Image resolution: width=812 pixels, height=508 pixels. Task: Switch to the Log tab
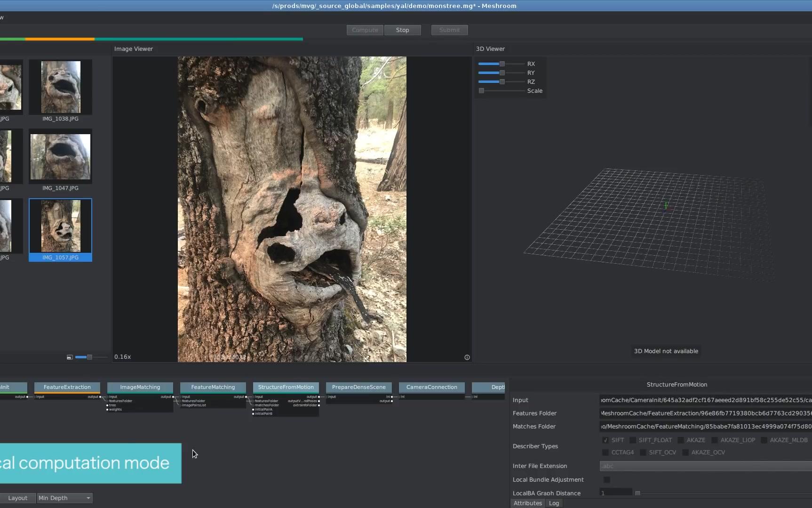coord(554,503)
